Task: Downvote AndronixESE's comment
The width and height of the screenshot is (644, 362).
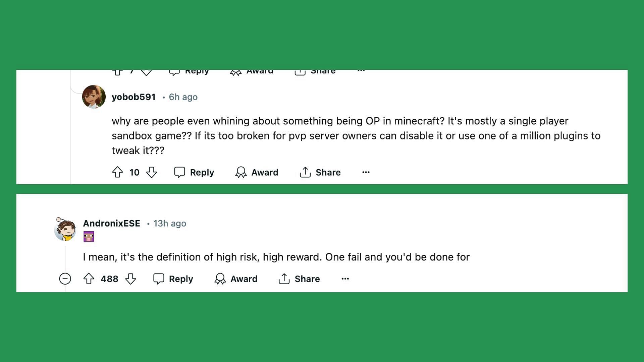Action: coord(130,279)
